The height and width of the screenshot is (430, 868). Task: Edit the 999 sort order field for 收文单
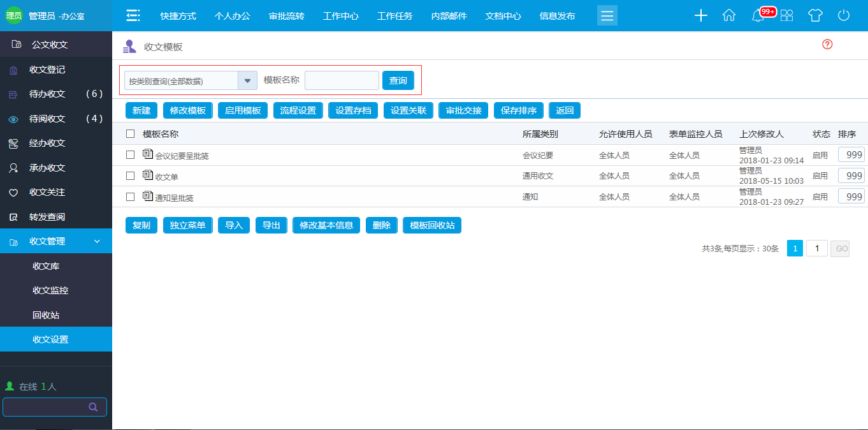pyautogui.click(x=851, y=175)
